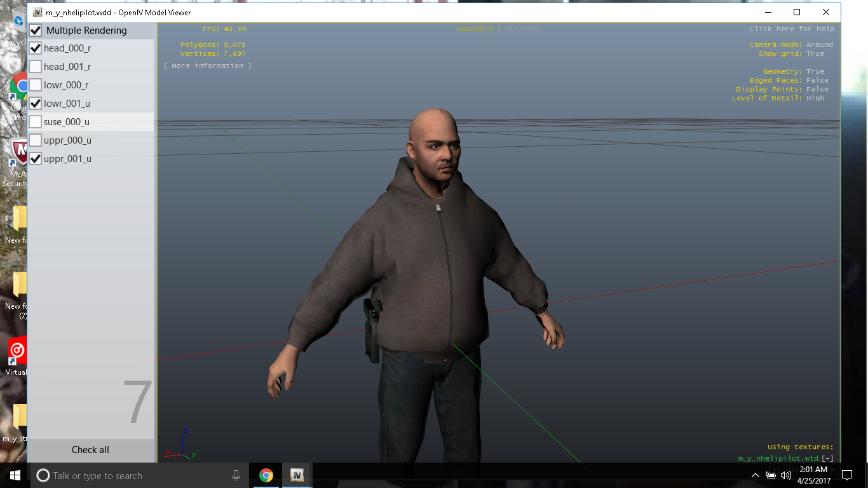
Task: Uncheck the Multiple Rendering checkbox
Action: (36, 30)
